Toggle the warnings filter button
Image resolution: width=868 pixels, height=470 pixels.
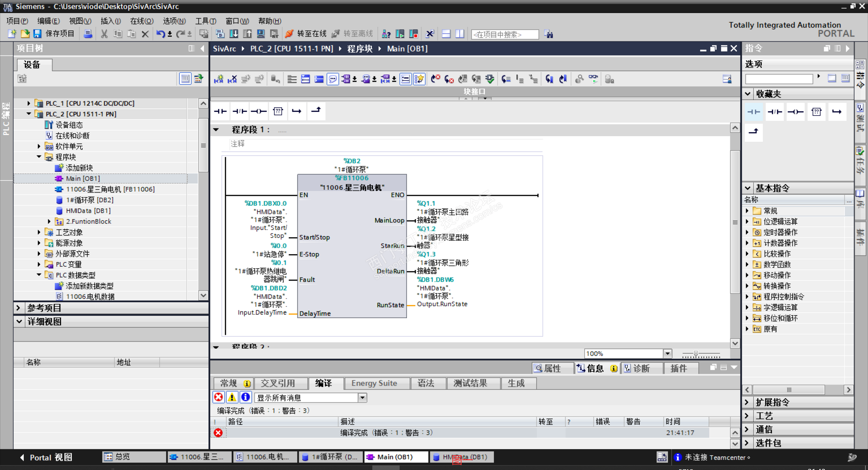[x=232, y=397]
